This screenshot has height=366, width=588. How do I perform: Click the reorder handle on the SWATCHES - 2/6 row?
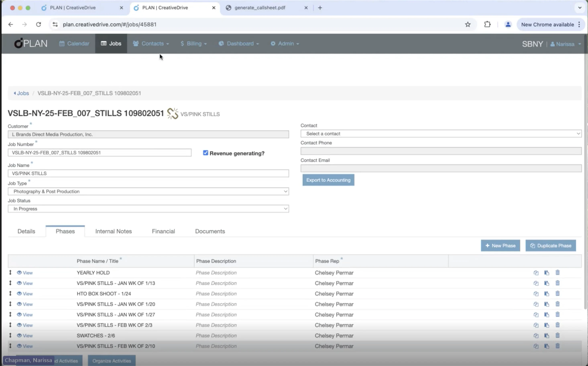coord(10,335)
